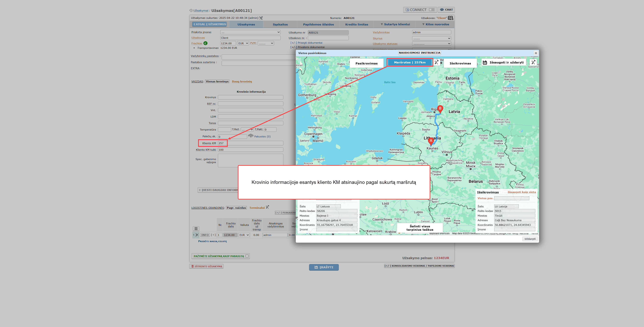This screenshot has width=644, height=327.
Task: Click the pallet stack icon beside Pakuotės
Action: pyautogui.click(x=251, y=136)
